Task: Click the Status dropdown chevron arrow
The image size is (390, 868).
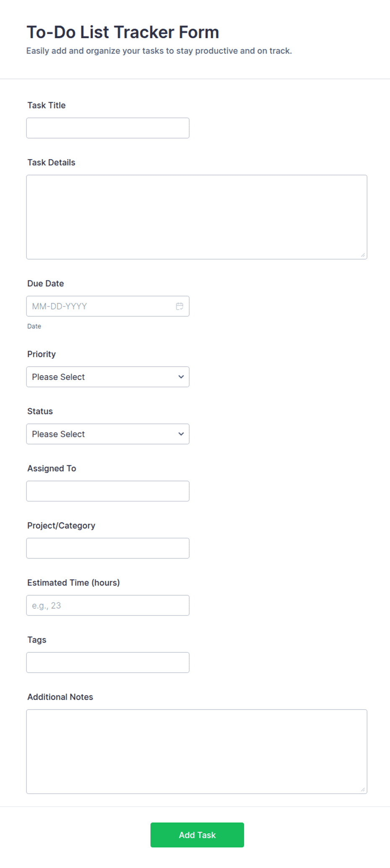Action: [x=181, y=434]
